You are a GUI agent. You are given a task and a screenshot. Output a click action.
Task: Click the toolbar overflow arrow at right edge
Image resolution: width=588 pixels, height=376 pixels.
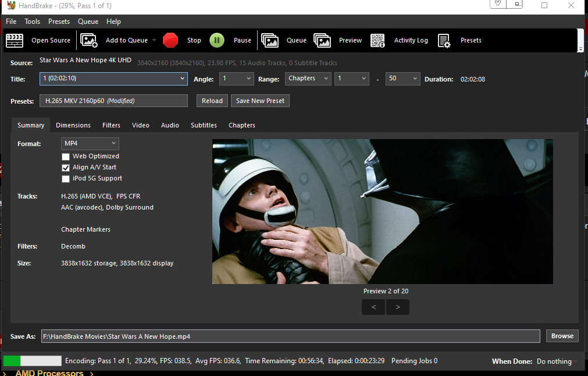580,49
